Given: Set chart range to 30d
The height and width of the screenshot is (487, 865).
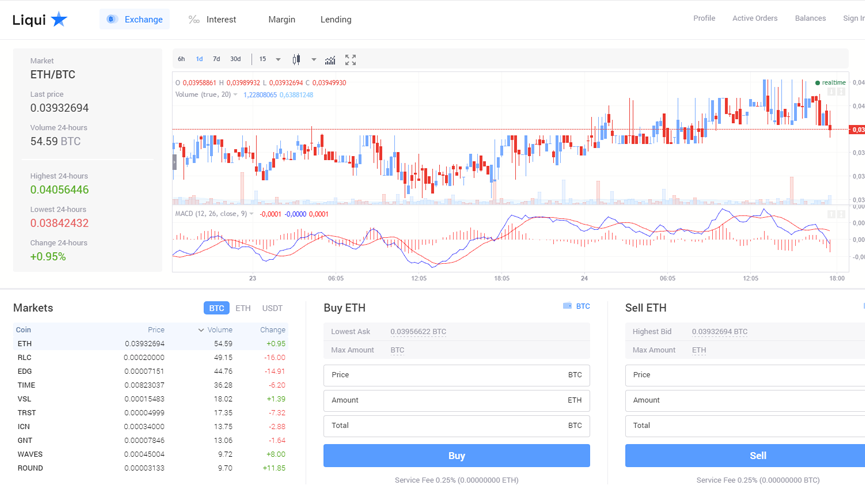Looking at the screenshot, I should tap(236, 59).
